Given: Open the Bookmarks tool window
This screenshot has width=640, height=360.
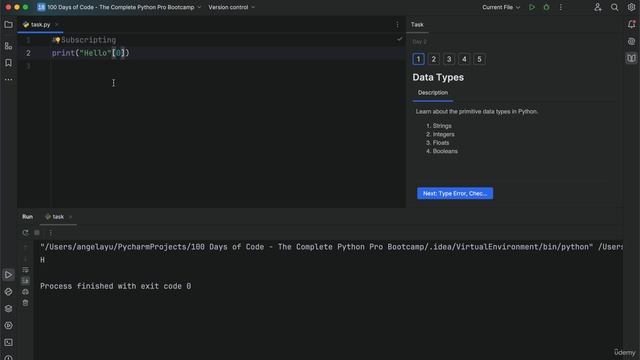Looking at the screenshot, I should (8, 63).
